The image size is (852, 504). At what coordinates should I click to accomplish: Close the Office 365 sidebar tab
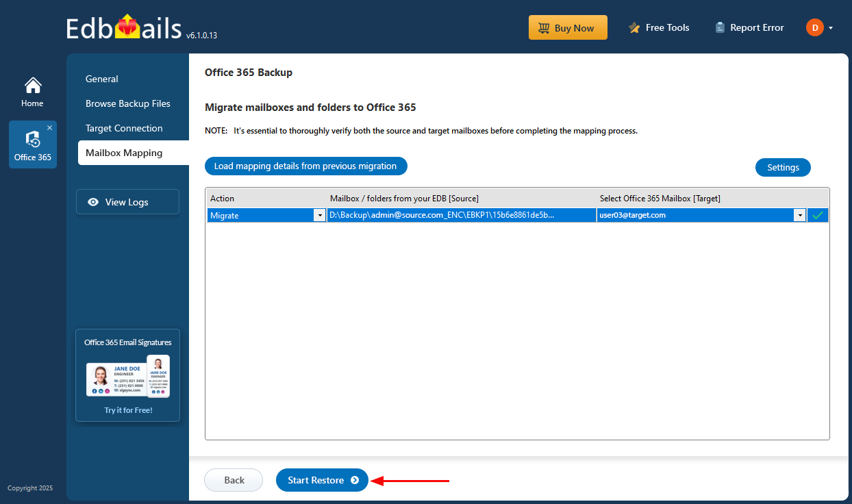49,128
